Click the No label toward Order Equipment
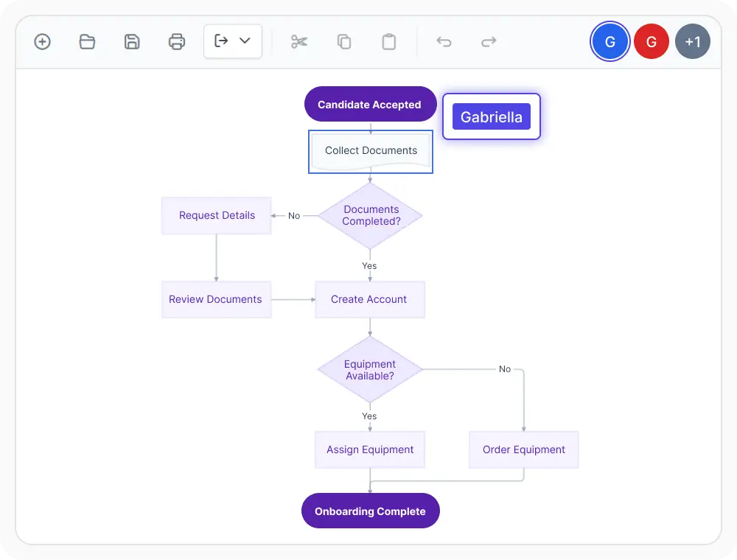Viewport: 737px width, 560px height. [505, 369]
